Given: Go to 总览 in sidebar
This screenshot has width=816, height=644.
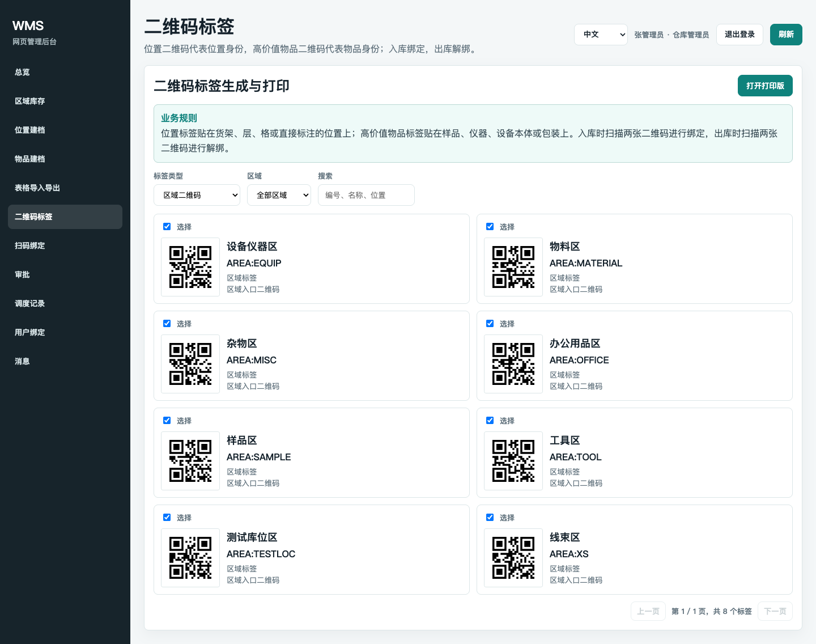Looking at the screenshot, I should click(65, 72).
